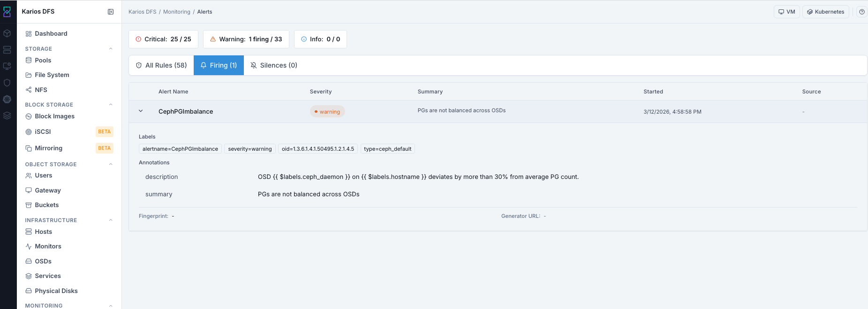868x309 pixels.
Task: Click the description annotation text
Action: click(x=418, y=177)
